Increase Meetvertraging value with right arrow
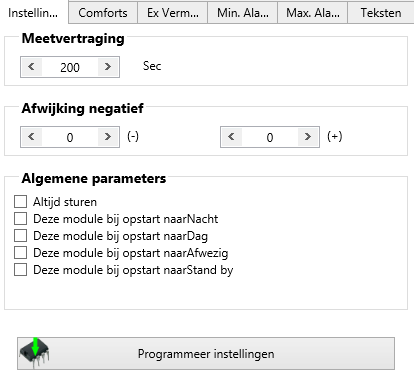Viewport: 414px width, 373px height. pos(108,67)
